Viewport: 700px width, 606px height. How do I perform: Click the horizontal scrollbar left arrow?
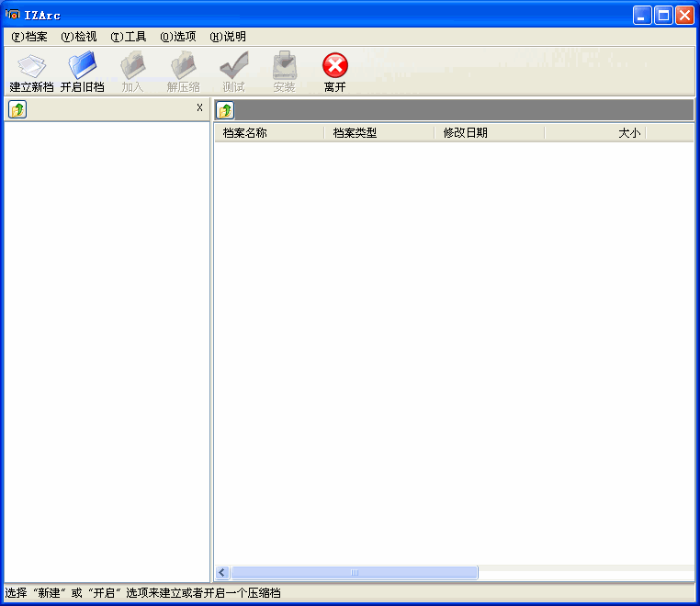click(x=222, y=572)
